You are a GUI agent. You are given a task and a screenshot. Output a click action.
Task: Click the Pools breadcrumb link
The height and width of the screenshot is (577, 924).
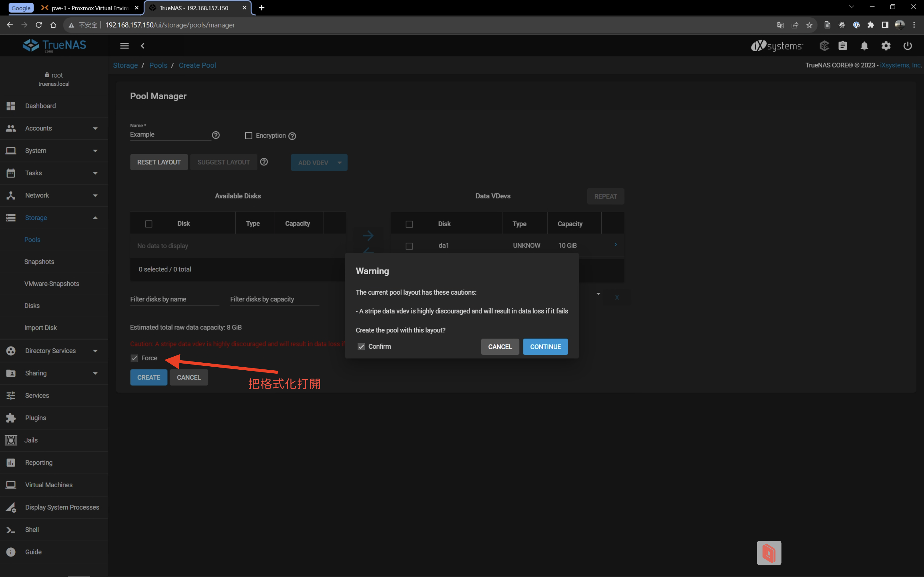(158, 65)
